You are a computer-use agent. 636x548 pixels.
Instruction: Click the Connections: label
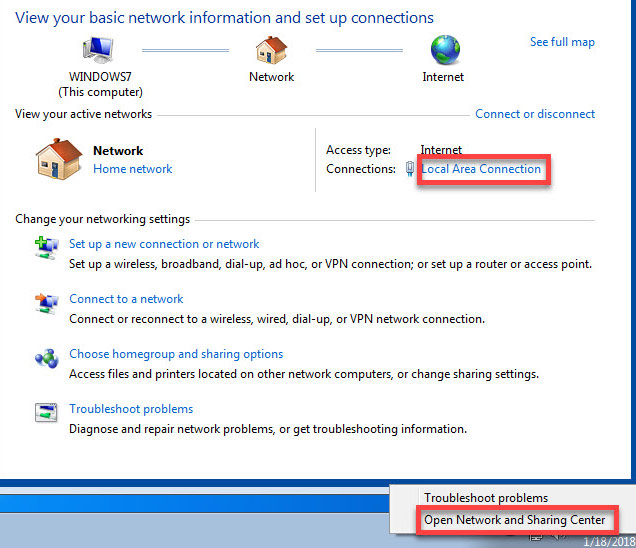pos(361,169)
